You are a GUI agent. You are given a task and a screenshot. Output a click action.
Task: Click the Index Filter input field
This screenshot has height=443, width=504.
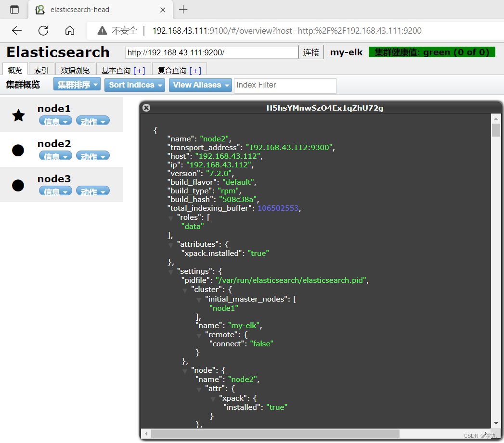pyautogui.click(x=285, y=86)
